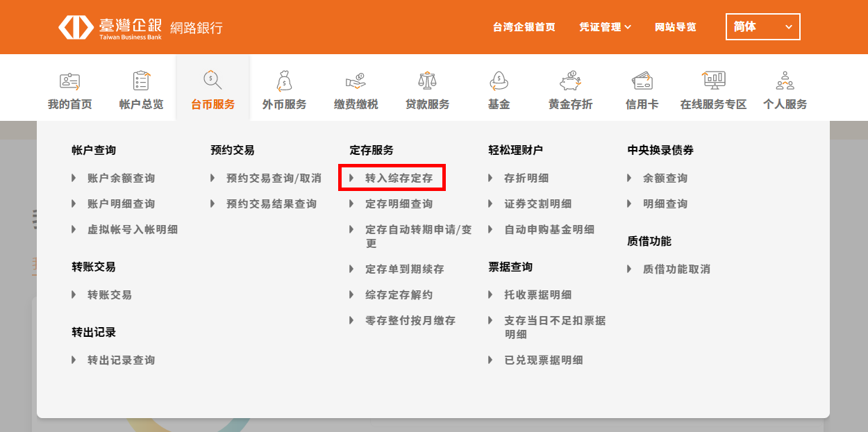Open 个人服务 people icon
The height and width of the screenshot is (432, 868).
[x=785, y=81]
